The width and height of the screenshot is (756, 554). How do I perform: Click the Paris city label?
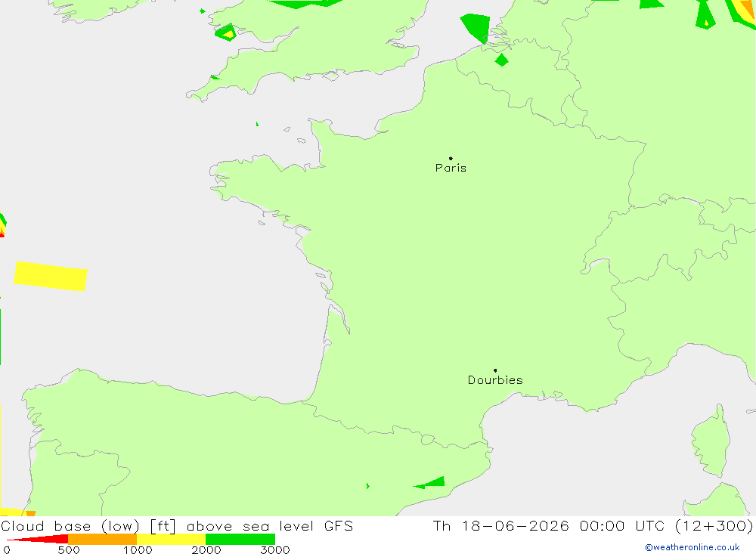click(x=451, y=168)
